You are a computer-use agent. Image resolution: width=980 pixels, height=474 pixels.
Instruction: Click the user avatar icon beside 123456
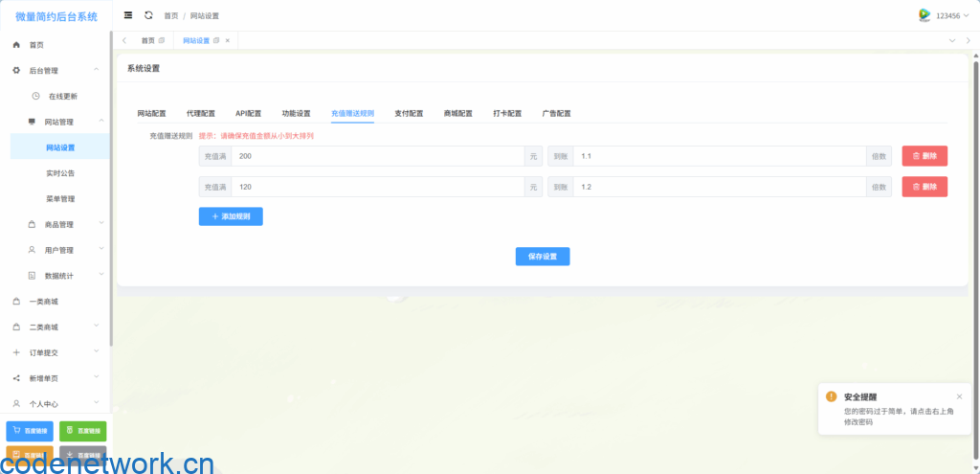click(x=924, y=15)
